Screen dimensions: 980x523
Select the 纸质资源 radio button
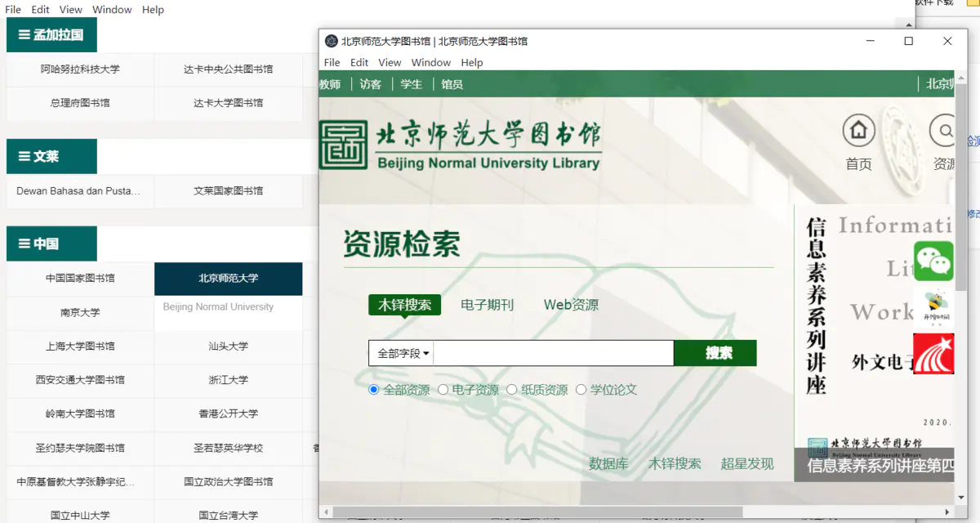(512, 390)
